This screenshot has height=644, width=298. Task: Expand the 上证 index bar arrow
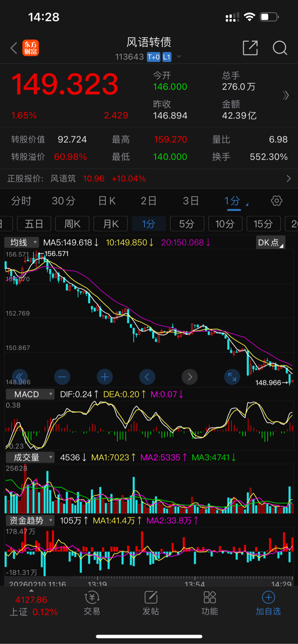click(x=31, y=591)
